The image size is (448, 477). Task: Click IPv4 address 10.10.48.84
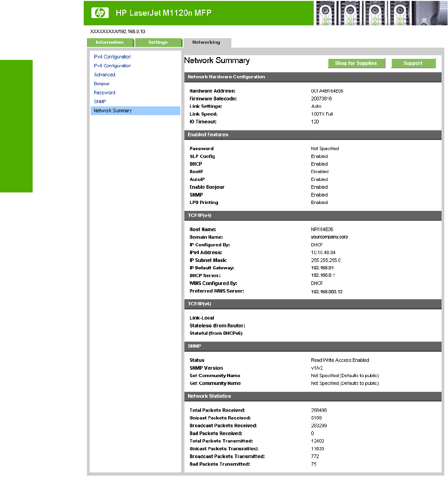click(x=323, y=252)
